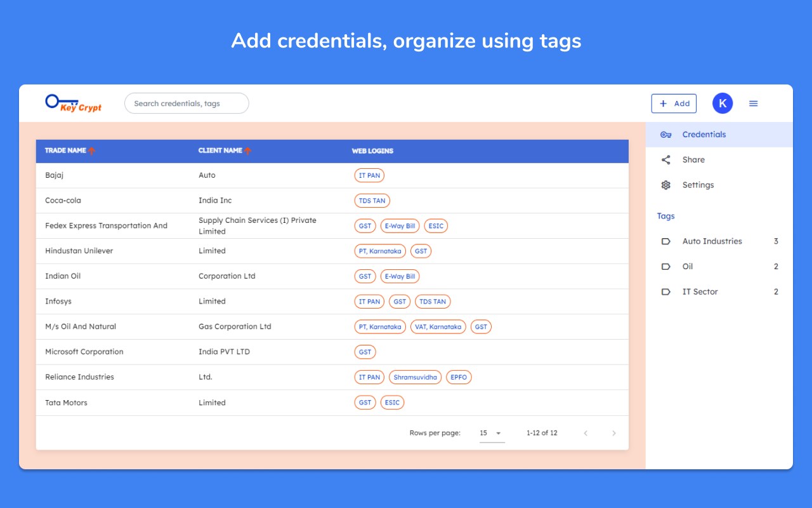
Task: Click the Share icon in sidebar
Action: 666,160
